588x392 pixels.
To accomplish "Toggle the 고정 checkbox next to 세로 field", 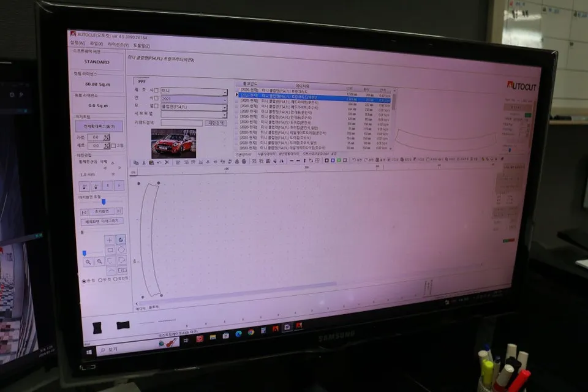I will 113,146.
